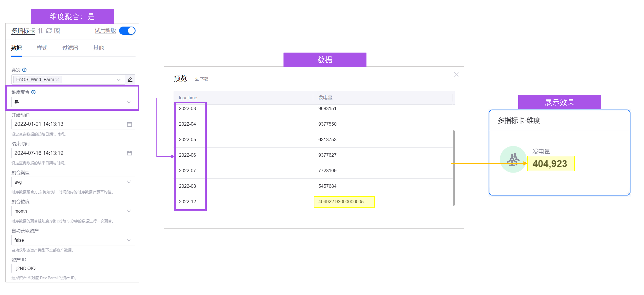Open the 聚合类型 avg dropdown
Image resolution: width=644 pixels, height=295 pixels.
pyautogui.click(x=73, y=182)
